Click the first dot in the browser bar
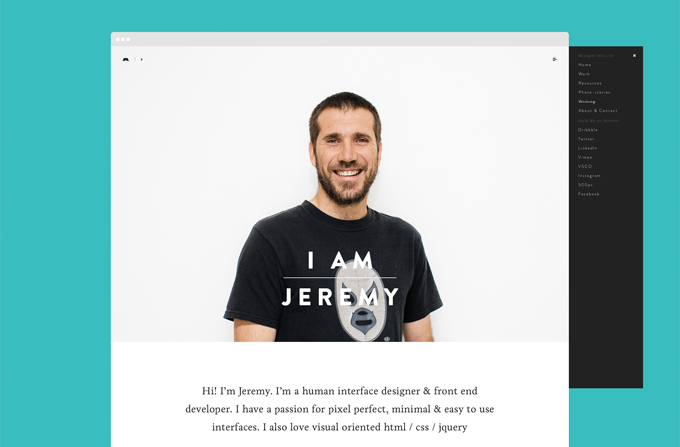This screenshot has height=447, width=680. coord(118,39)
